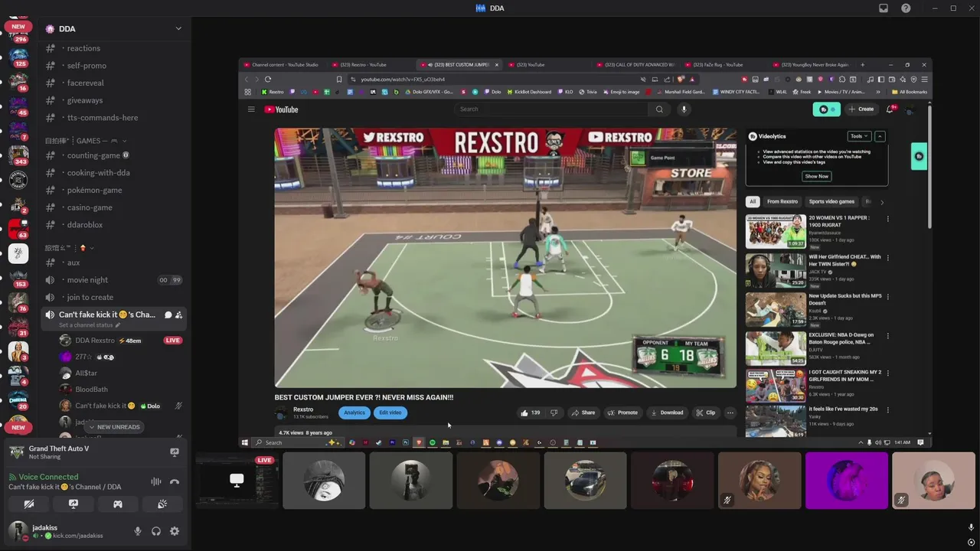The height and width of the screenshot is (551, 980).
Task: Select the From Rexstro filter chip in the stream
Action: pos(782,202)
